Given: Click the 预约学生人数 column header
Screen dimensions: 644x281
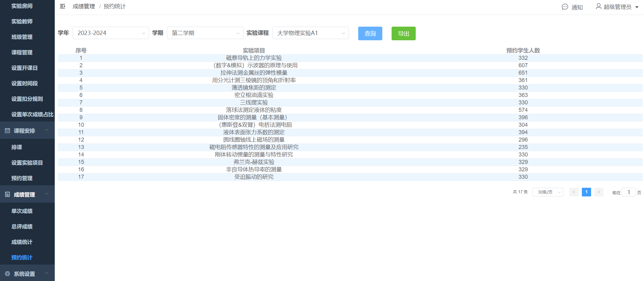Looking at the screenshot, I should pos(523,50).
